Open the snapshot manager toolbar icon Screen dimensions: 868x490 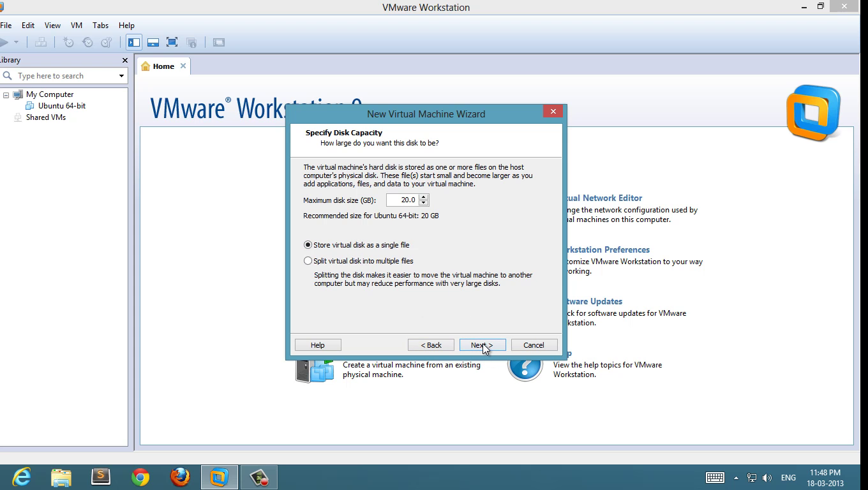point(107,43)
